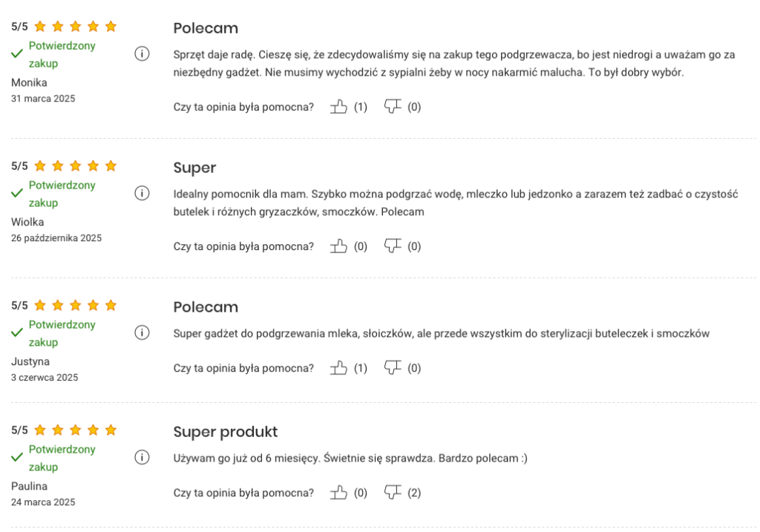This screenshot has width=760, height=532.
Task: Open the review titled Polecam by Monika
Action: point(205,28)
